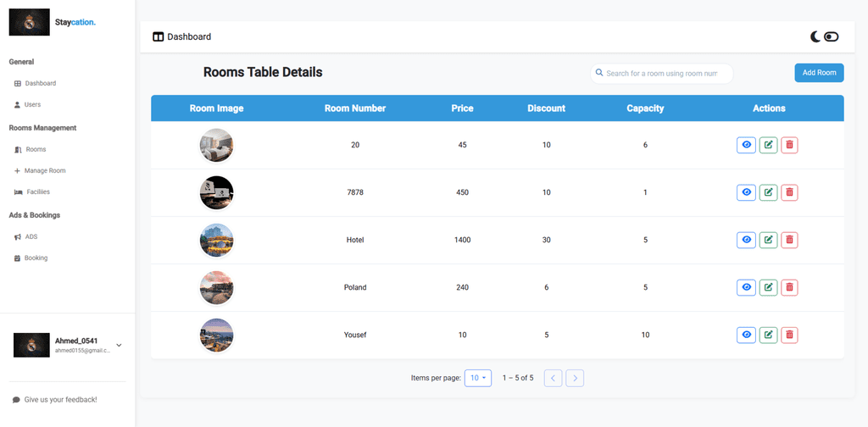The width and height of the screenshot is (868, 427).
Task: Delete room number 20
Action: tap(789, 145)
